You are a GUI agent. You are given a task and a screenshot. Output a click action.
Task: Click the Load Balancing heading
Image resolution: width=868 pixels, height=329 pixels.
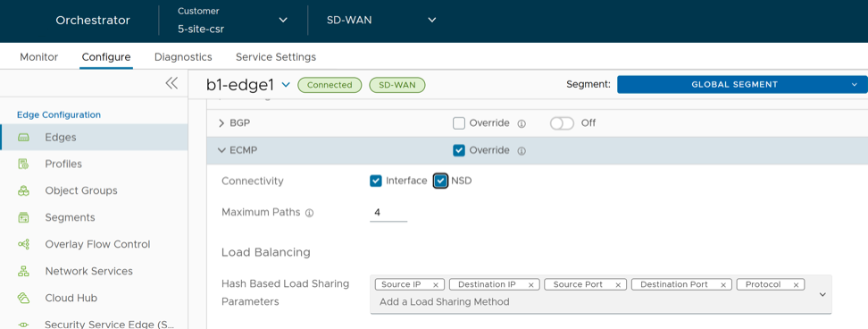(x=266, y=253)
